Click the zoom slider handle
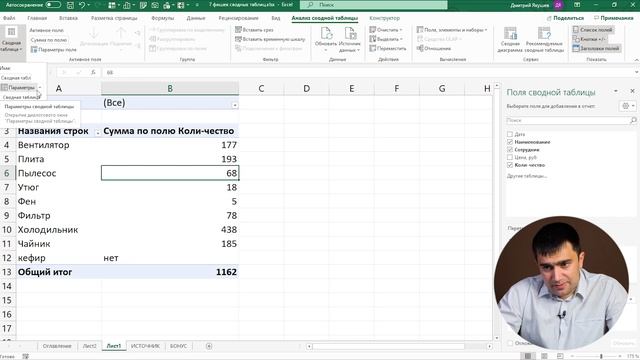 click(x=601, y=356)
